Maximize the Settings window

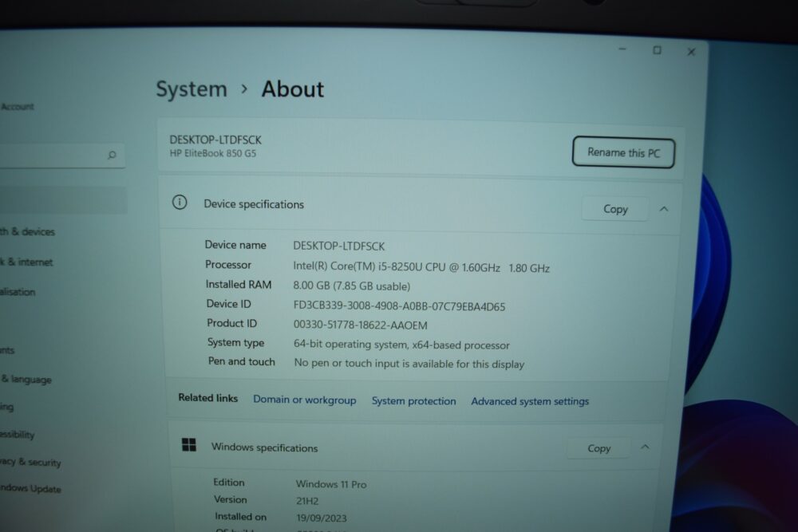pyautogui.click(x=657, y=50)
